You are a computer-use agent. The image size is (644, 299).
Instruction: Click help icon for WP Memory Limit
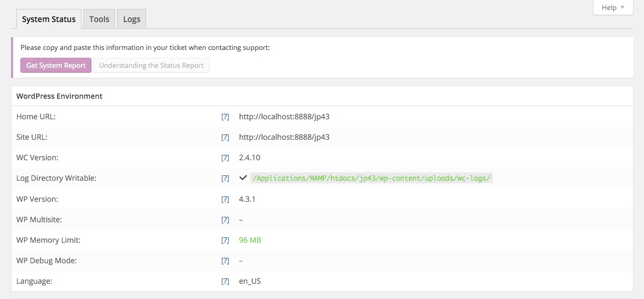click(x=225, y=241)
